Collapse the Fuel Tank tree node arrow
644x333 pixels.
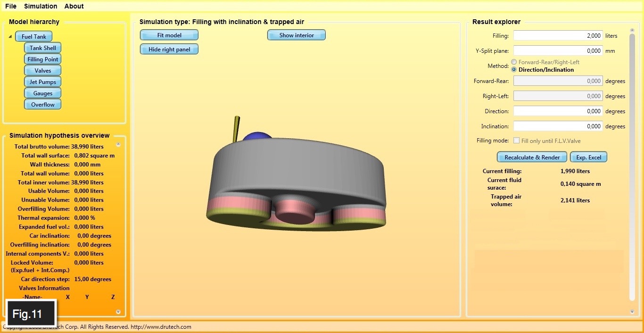pyautogui.click(x=10, y=37)
